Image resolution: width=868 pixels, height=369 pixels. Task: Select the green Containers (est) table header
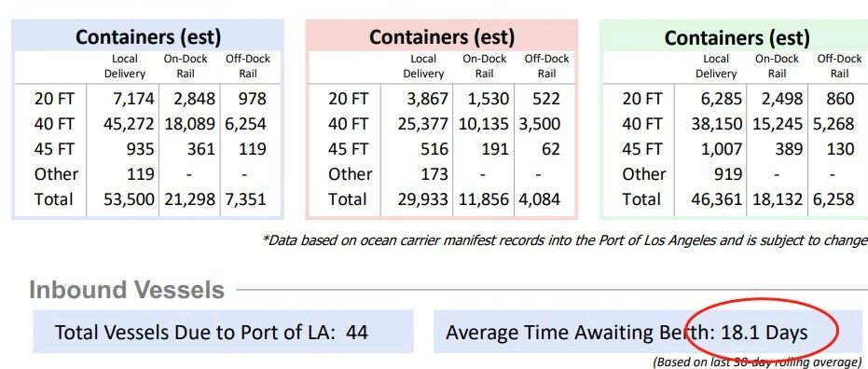click(x=737, y=37)
